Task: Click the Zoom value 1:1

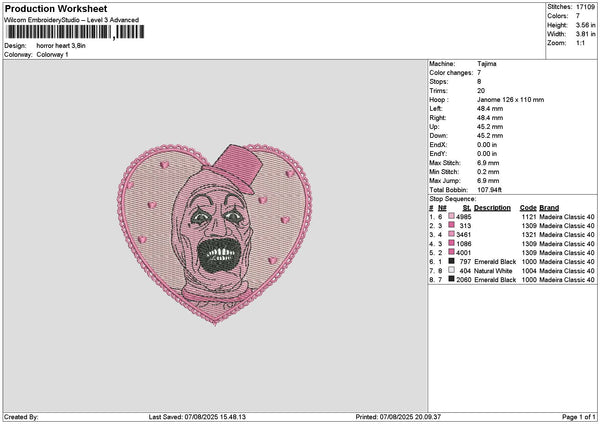Action: point(580,43)
